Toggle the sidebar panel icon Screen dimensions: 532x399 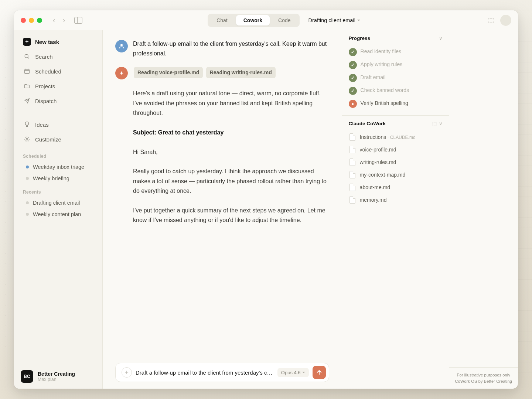(x=78, y=20)
